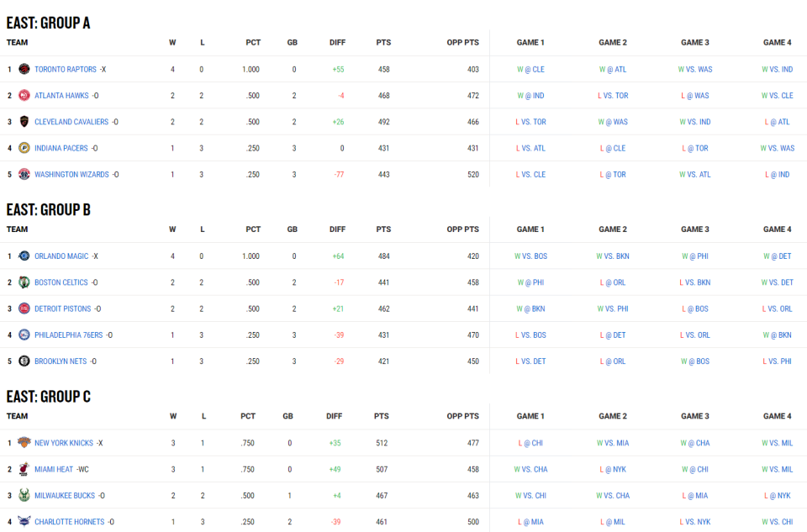The width and height of the screenshot is (807, 532).
Task: Click the Miami Heat logo icon
Action: 24,469
